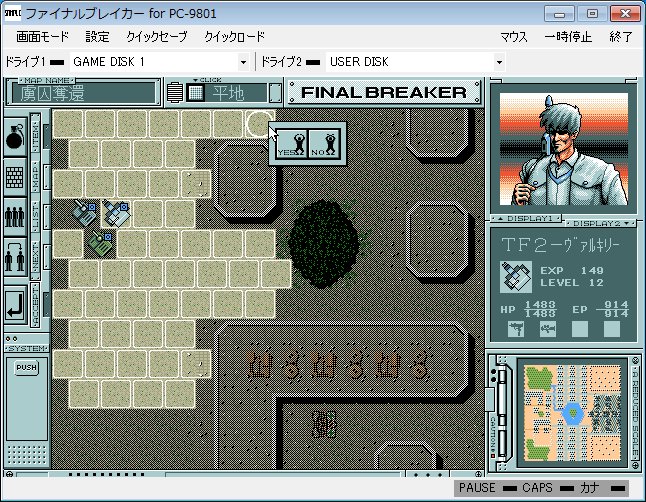Click the TF2-ヴァルキリー unit name
Screen dimensions: 646x502
click(x=561, y=245)
